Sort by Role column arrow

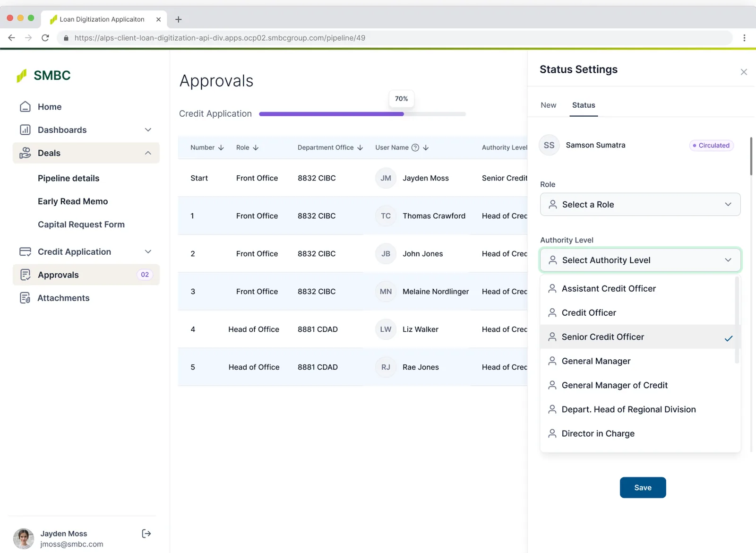tap(256, 147)
